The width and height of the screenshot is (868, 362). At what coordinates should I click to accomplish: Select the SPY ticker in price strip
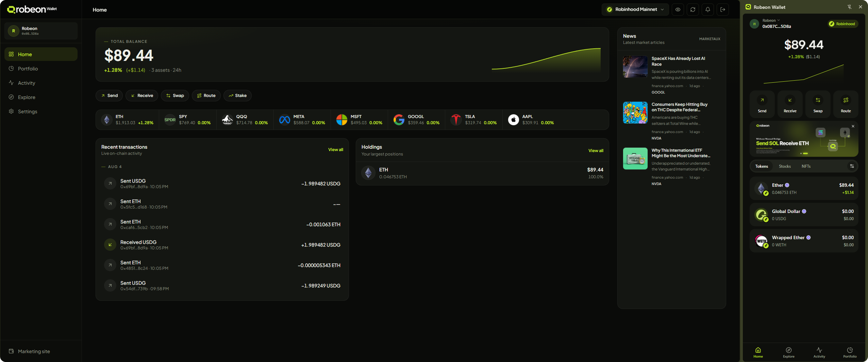(x=187, y=120)
